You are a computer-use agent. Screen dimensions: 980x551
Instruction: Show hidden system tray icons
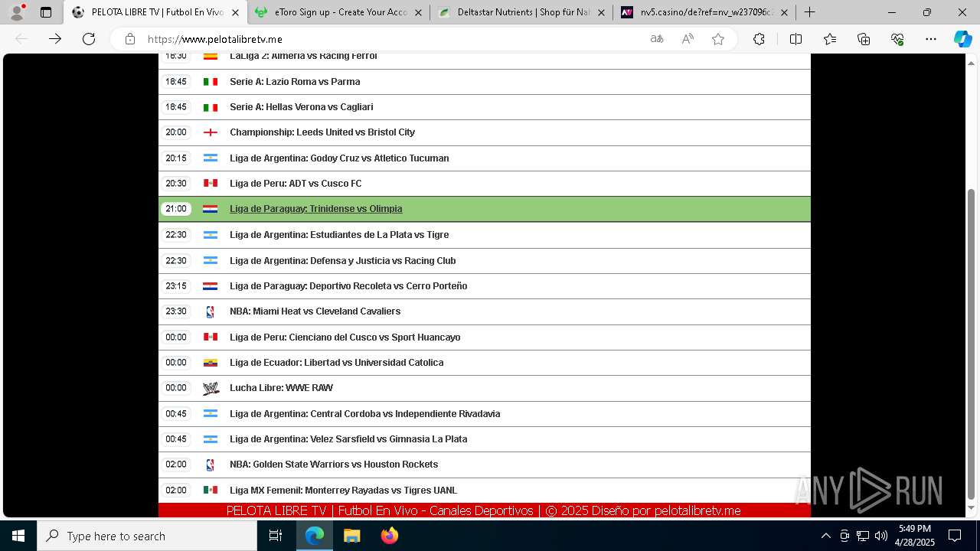coord(825,536)
